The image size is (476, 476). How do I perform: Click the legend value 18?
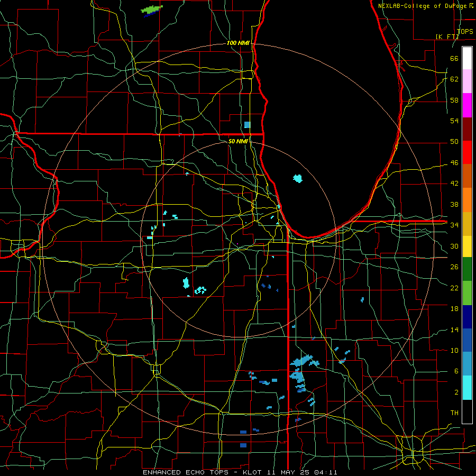coord(454,309)
